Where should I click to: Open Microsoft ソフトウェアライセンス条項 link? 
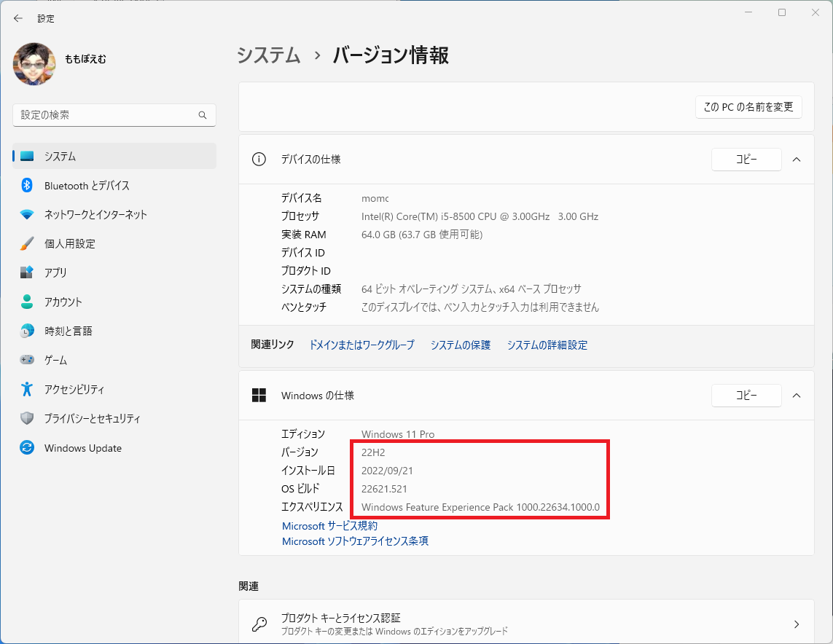[356, 541]
